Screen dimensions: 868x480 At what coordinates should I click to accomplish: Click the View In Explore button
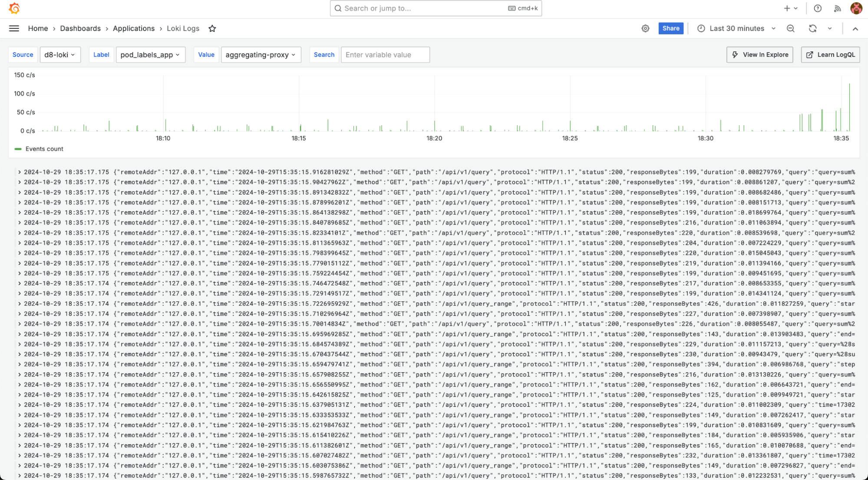760,55
